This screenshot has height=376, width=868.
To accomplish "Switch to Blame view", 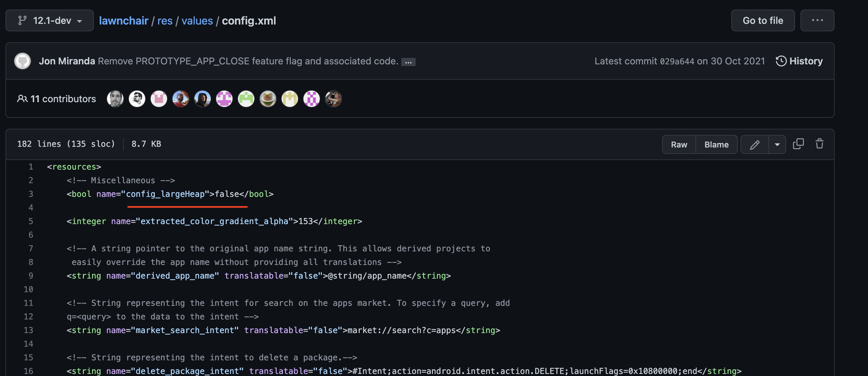I will (716, 145).
